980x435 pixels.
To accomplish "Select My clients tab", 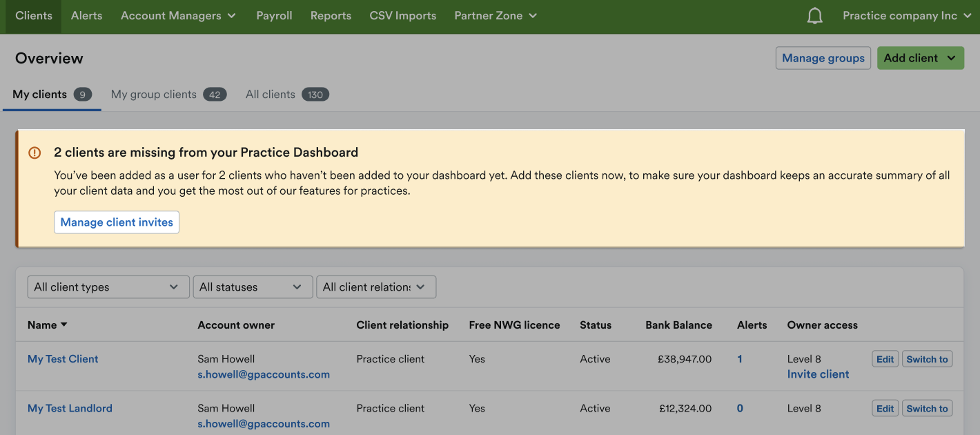I will pyautogui.click(x=52, y=95).
